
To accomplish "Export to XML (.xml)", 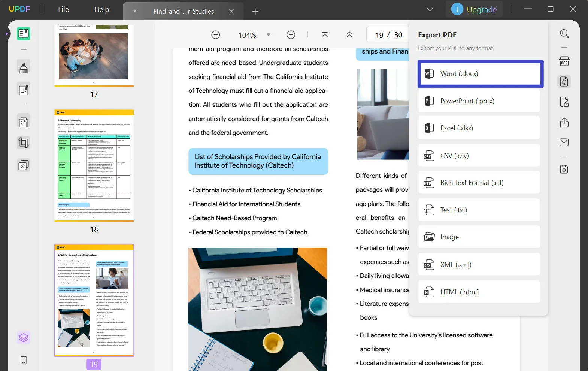I will tap(479, 265).
